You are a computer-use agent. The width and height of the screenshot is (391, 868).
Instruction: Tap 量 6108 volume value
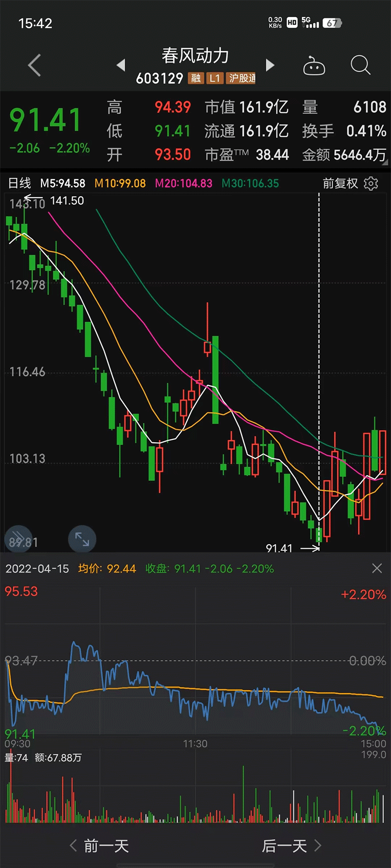(345, 107)
